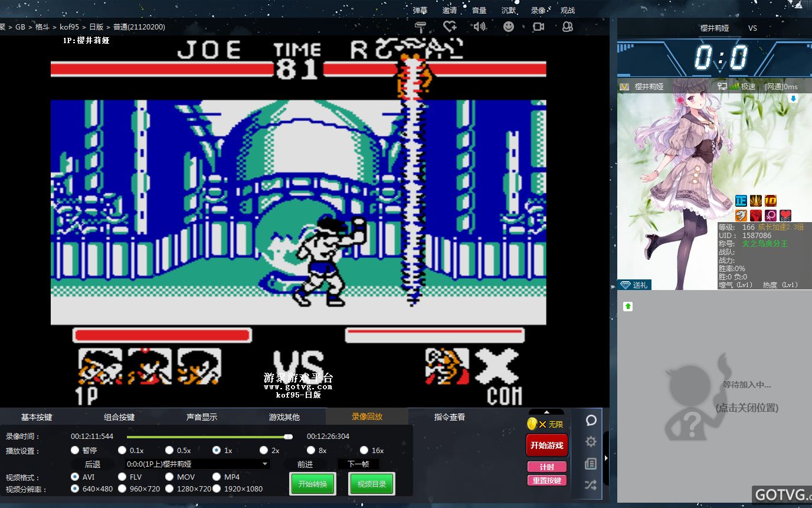This screenshot has height=508, width=812.
Task: Click the shuffle arrows icon in side strip
Action: tap(591, 486)
